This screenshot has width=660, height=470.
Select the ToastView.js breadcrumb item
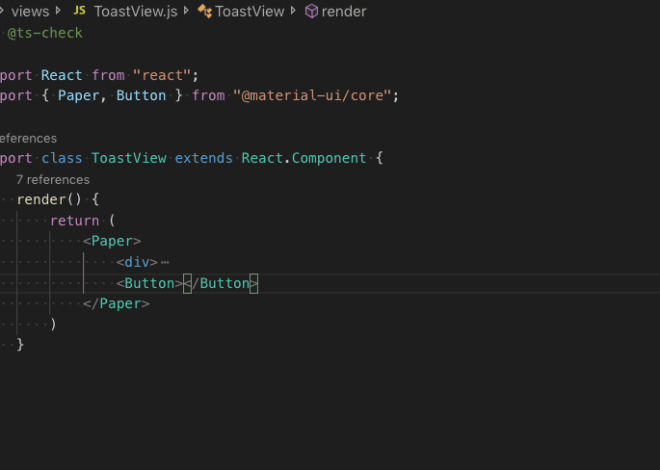tap(134, 11)
